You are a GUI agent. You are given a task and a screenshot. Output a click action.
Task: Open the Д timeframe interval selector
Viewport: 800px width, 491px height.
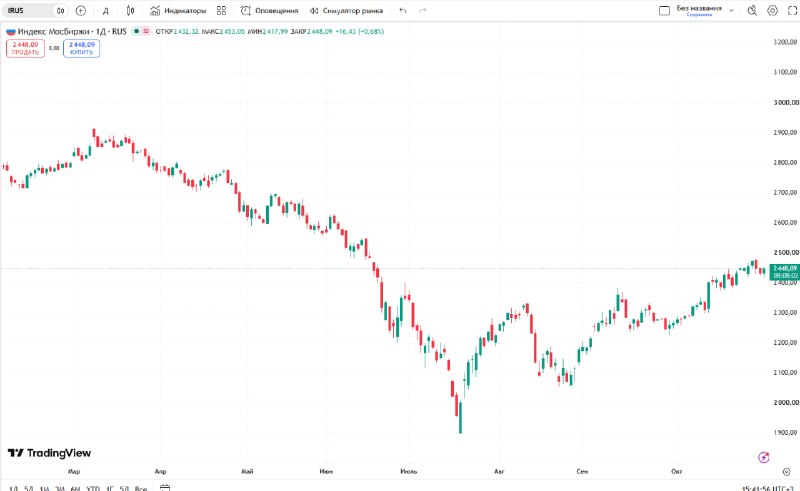click(106, 11)
